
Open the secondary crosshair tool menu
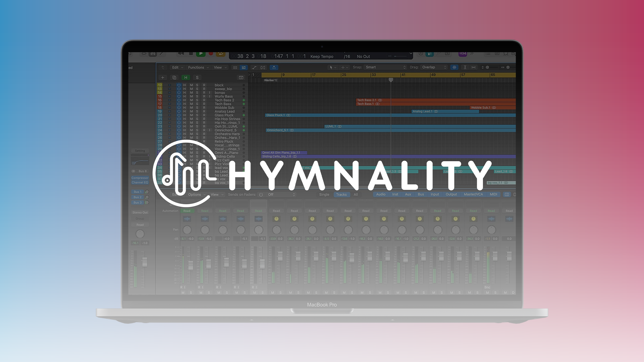(345, 68)
